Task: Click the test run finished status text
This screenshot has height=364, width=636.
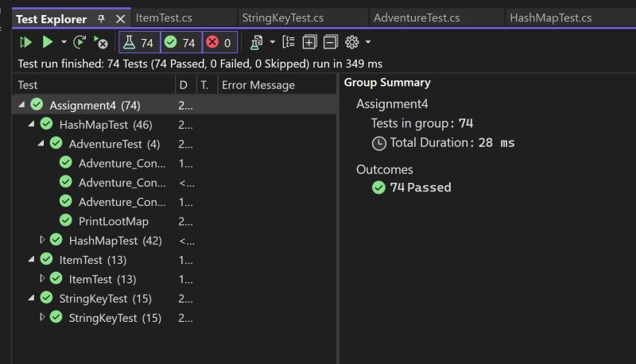Action: click(200, 64)
